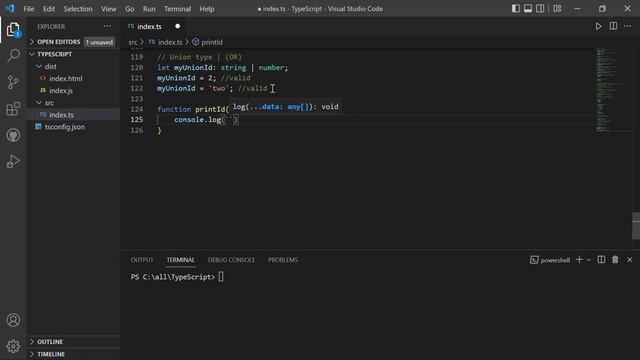Open Customize Layout icon
Image resolution: width=640 pixels, height=360 pixels.
click(x=557, y=9)
